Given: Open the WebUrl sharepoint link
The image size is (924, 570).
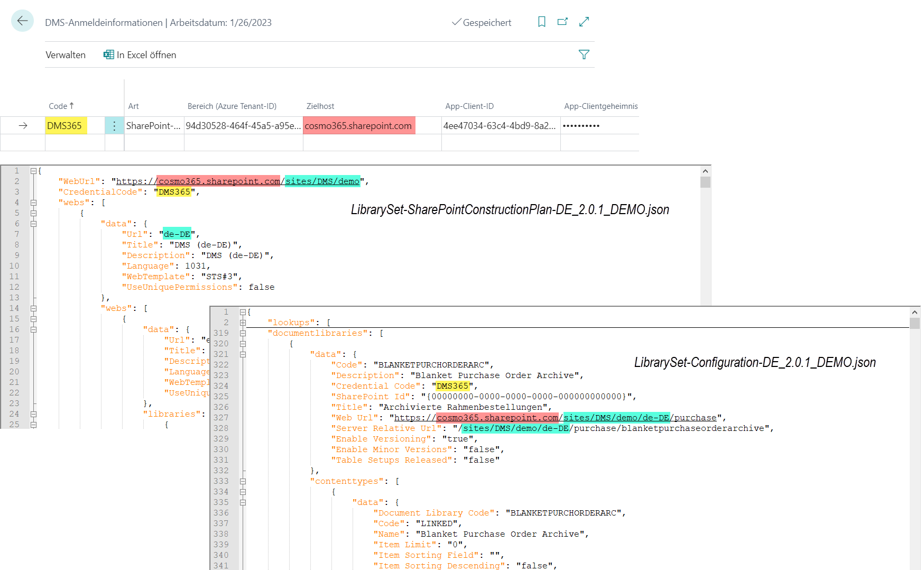Looking at the screenshot, I should [x=238, y=181].
